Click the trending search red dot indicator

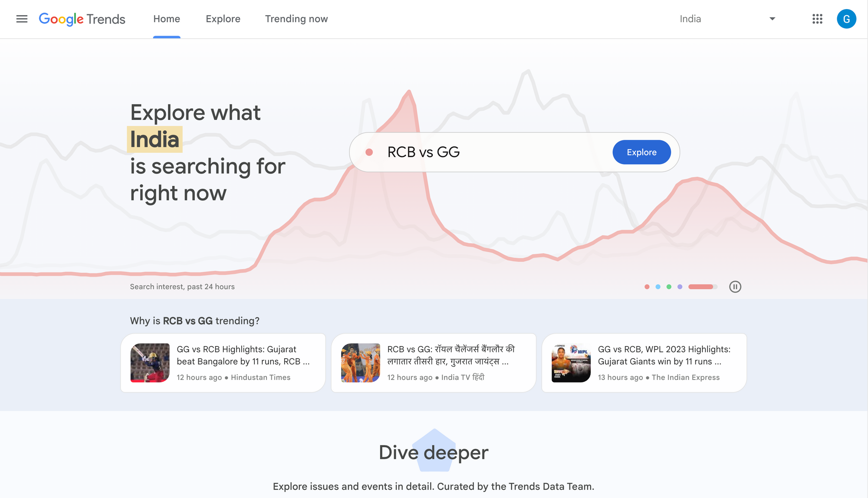coord(647,286)
